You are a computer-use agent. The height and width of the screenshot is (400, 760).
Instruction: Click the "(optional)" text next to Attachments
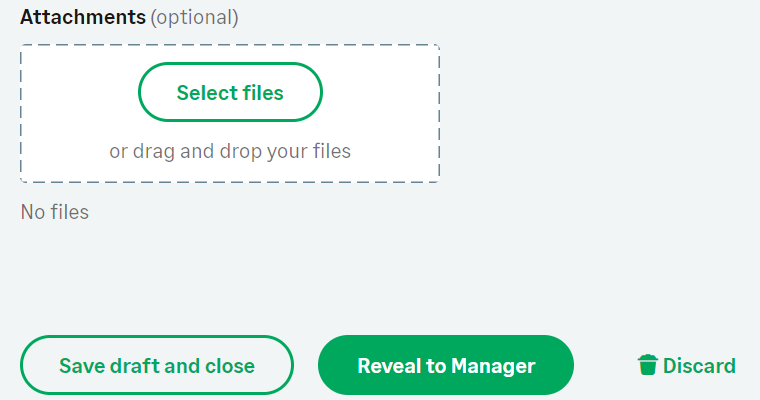[194, 17]
